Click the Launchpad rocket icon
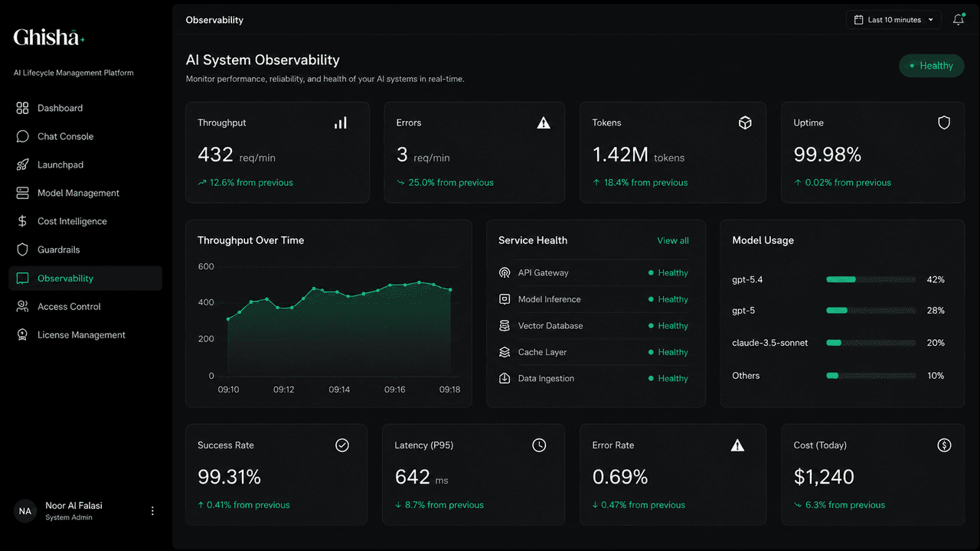This screenshot has height=551, width=980. point(22,165)
